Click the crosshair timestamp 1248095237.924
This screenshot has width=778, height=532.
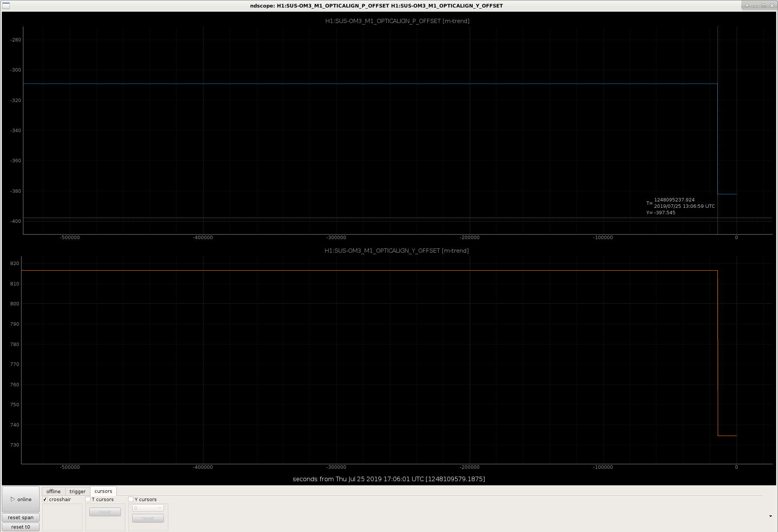(674, 200)
